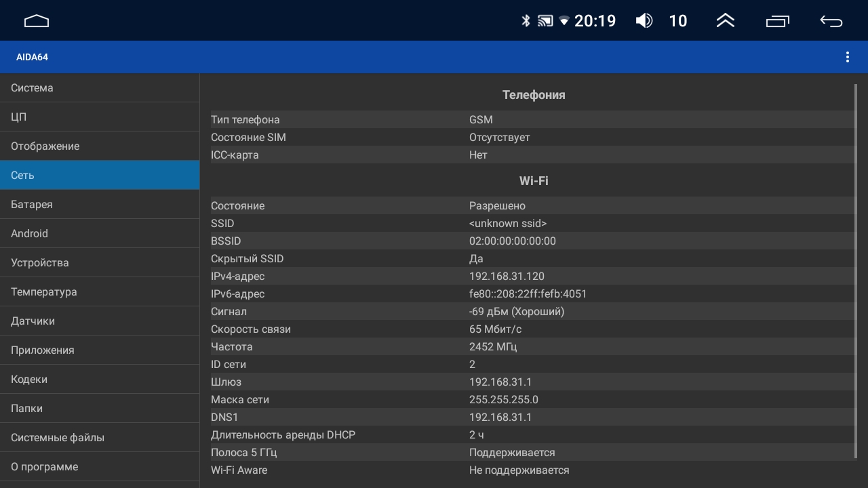Tap the screen cast status icon
Viewport: 868px width, 488px height.
[x=545, y=21]
